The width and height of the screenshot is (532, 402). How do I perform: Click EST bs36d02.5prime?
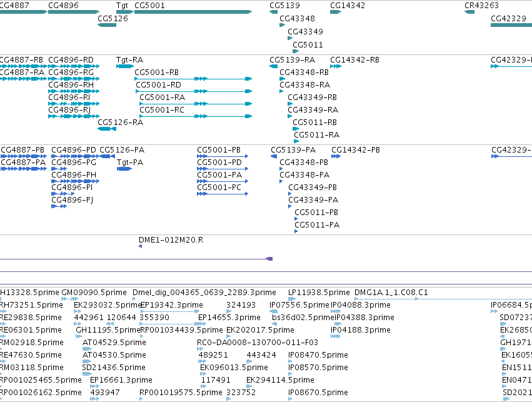303,318
